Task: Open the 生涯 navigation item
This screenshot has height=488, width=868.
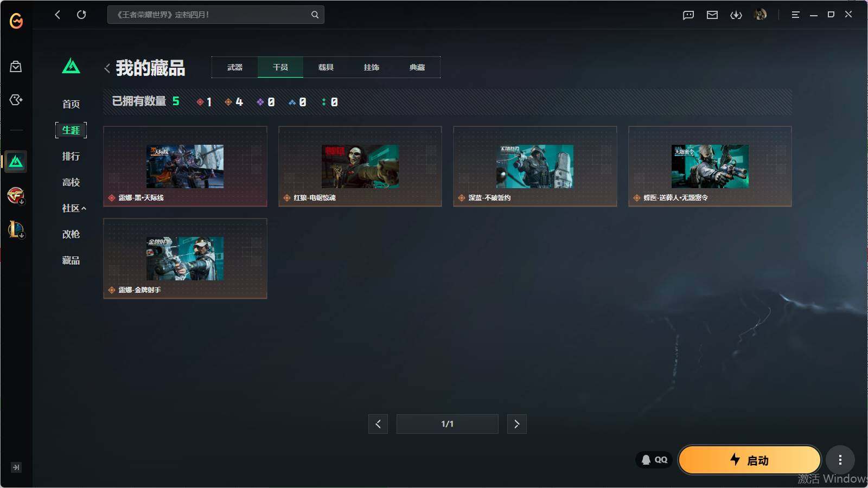Action: click(x=71, y=130)
